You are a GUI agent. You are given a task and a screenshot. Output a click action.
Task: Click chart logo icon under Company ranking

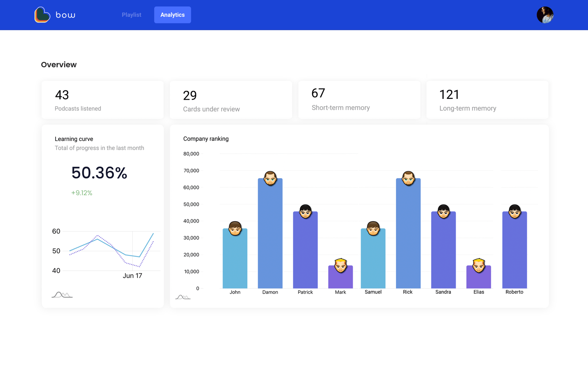point(183,297)
